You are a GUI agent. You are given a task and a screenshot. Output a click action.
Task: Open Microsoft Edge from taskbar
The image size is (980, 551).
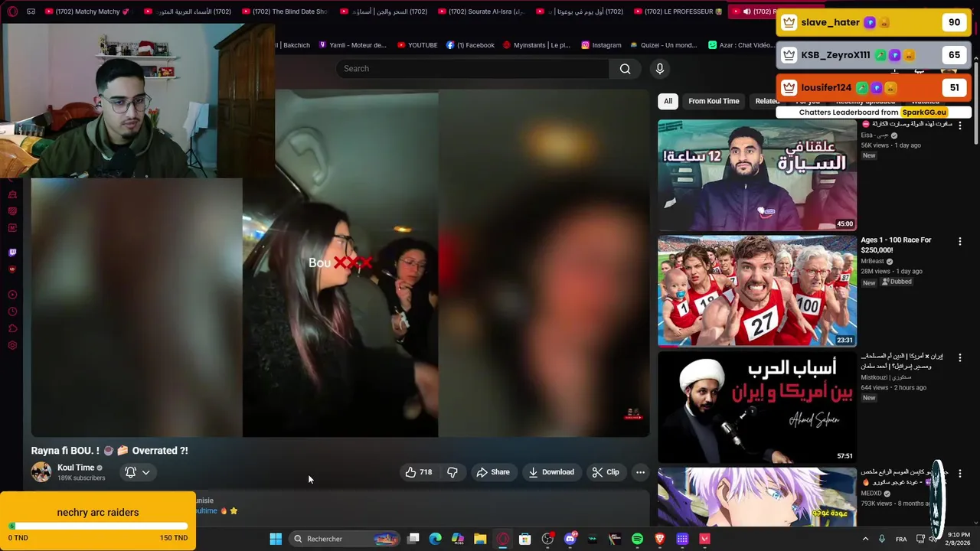[x=435, y=539]
